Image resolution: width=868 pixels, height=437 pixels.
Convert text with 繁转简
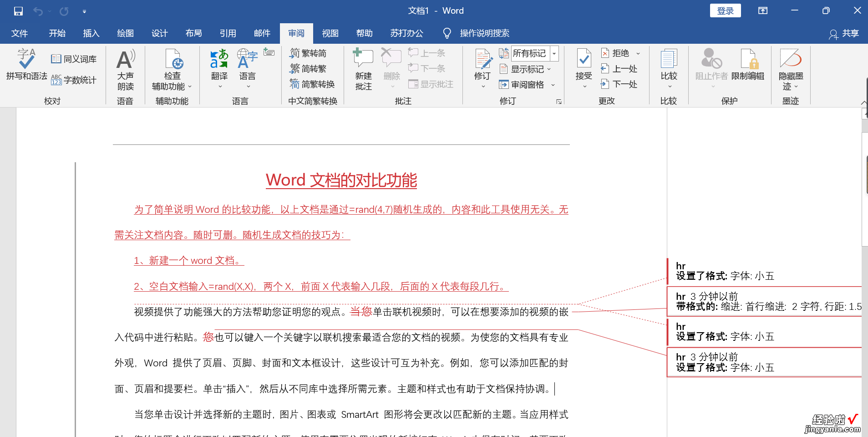coord(308,53)
